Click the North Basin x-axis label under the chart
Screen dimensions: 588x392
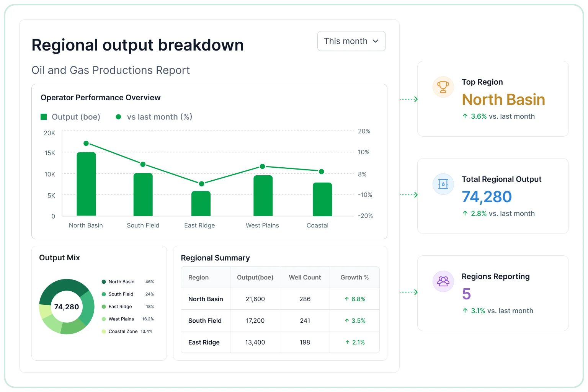pos(86,225)
